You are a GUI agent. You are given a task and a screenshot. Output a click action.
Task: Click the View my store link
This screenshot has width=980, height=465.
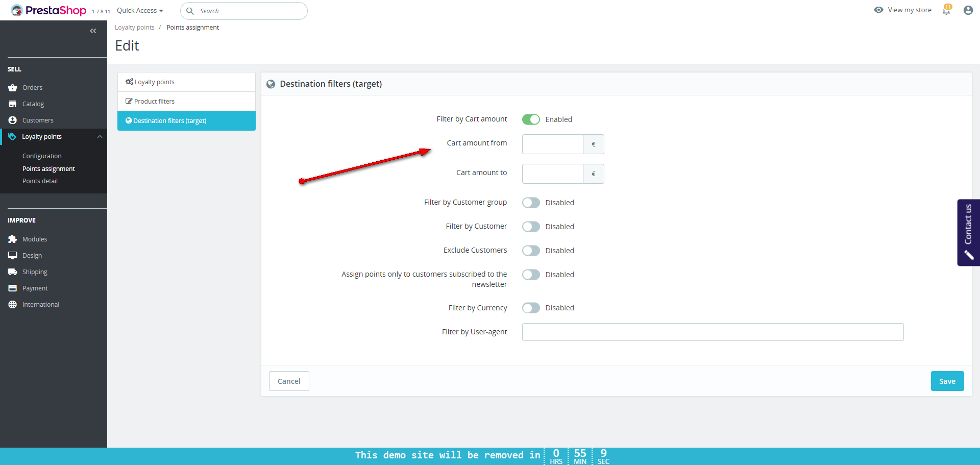(910, 10)
